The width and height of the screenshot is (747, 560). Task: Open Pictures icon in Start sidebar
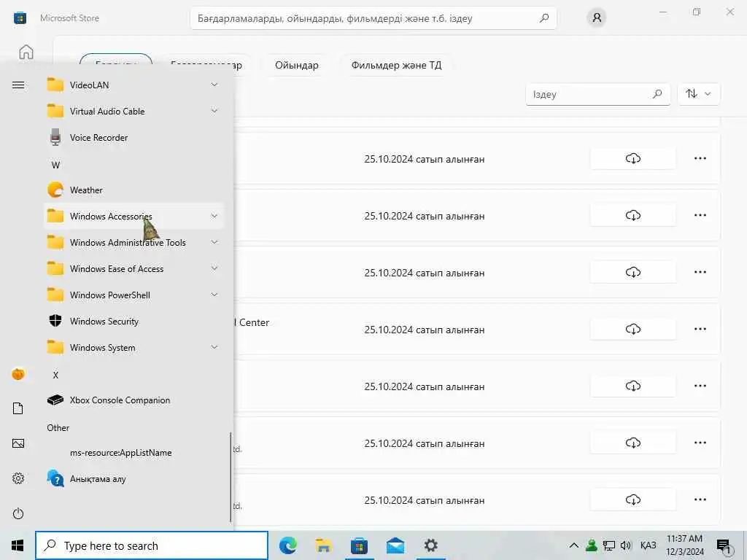pyautogui.click(x=18, y=443)
